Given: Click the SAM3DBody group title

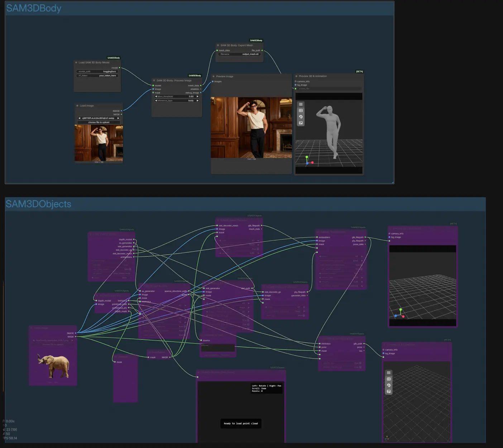Looking at the screenshot, I should point(34,8).
